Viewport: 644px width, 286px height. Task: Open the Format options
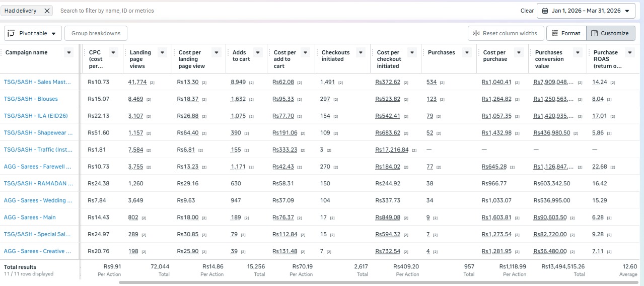(566, 33)
